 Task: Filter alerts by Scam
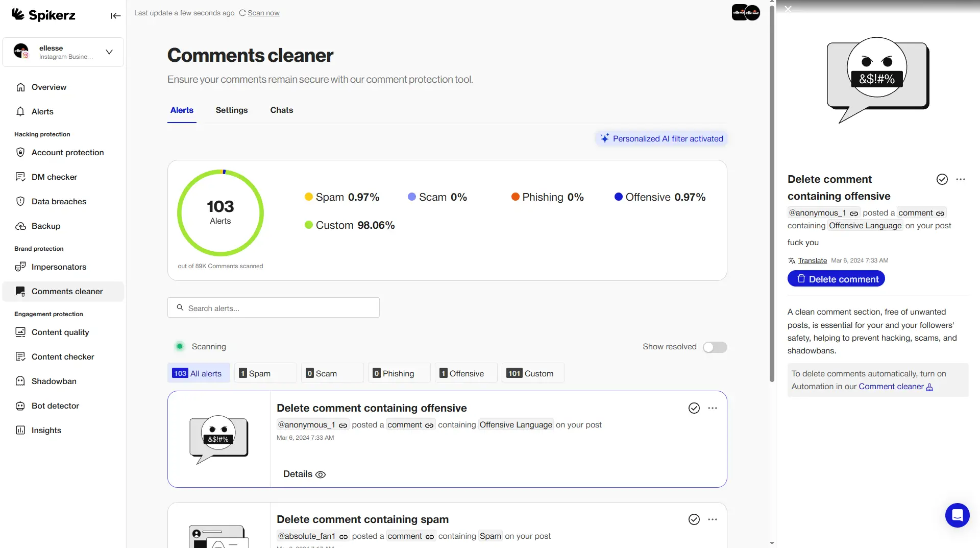point(332,373)
